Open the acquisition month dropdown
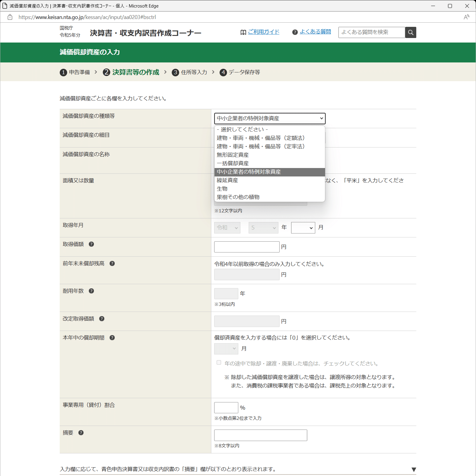Image resolution: width=476 pixels, height=476 pixels. pyautogui.click(x=303, y=228)
